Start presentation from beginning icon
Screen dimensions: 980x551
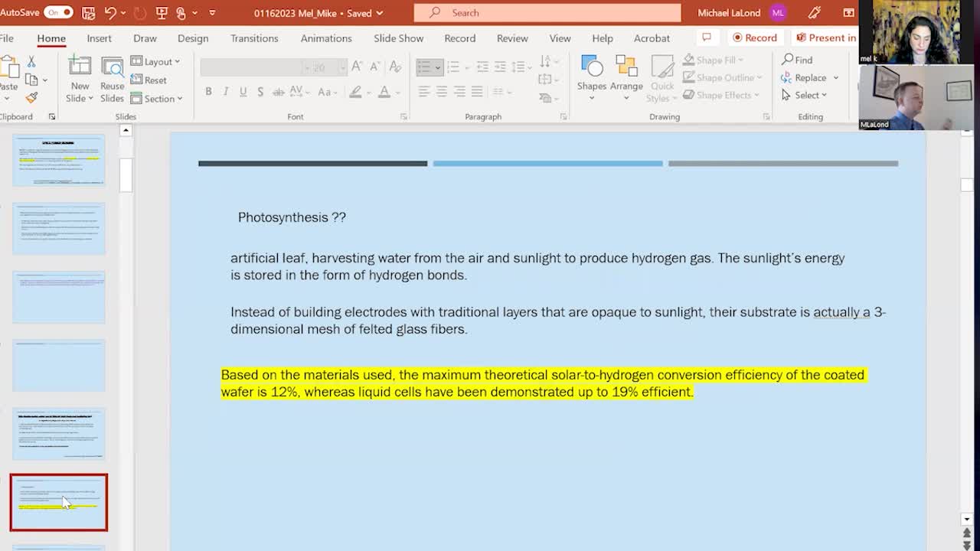click(162, 12)
